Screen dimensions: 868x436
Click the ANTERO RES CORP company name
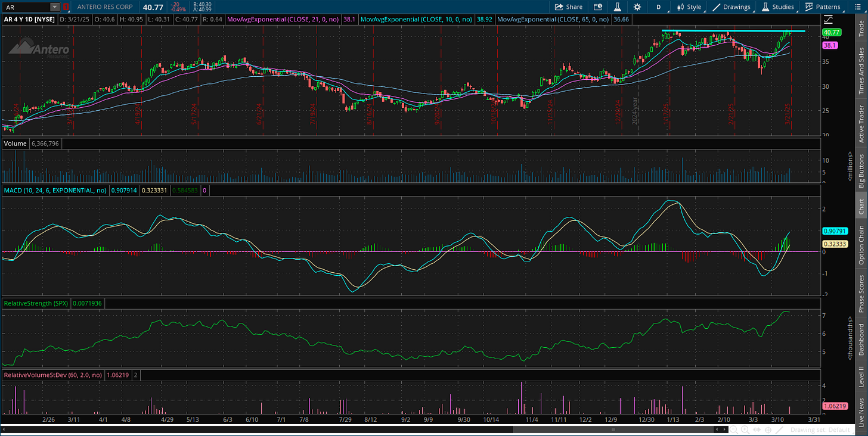point(106,7)
